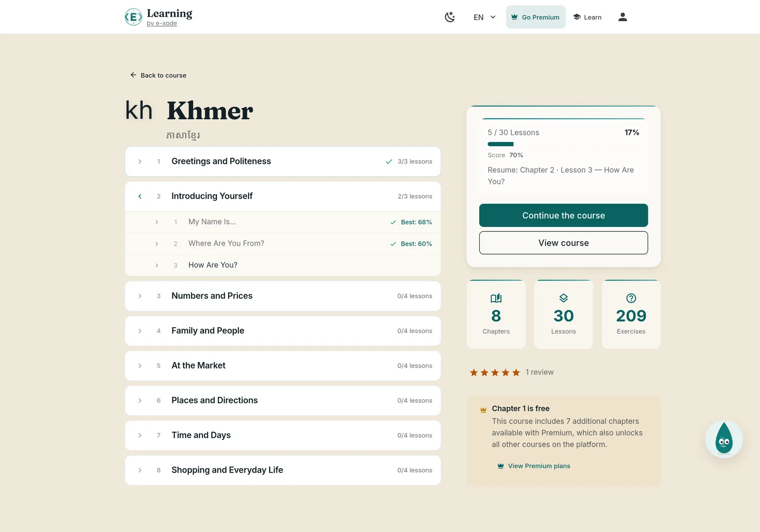Click the course progress bar

coord(563,144)
